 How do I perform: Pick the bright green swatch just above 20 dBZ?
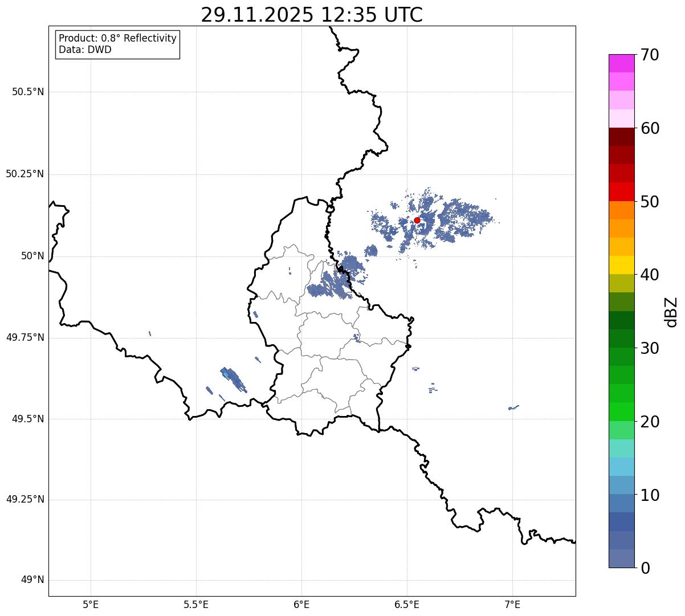click(621, 412)
